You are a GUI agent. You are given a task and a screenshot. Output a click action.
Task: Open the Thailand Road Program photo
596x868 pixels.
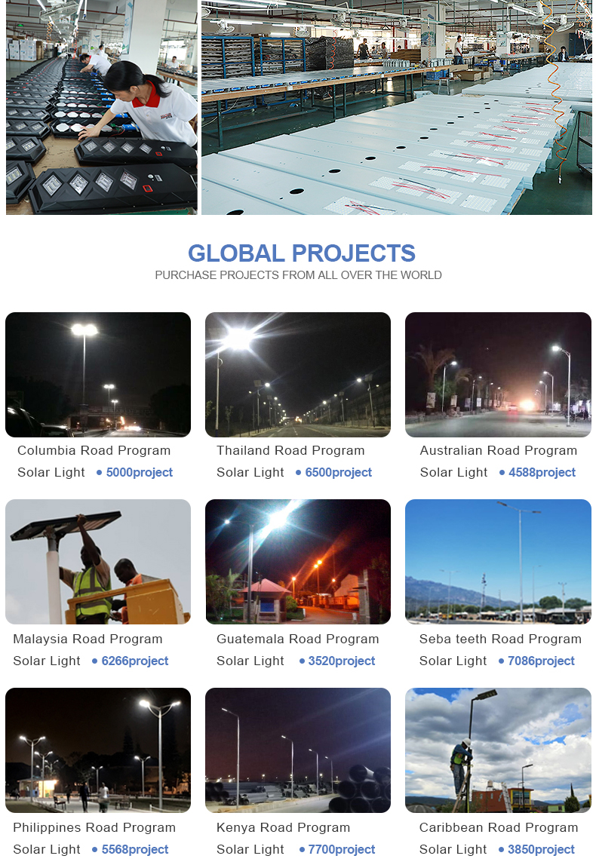[298, 375]
